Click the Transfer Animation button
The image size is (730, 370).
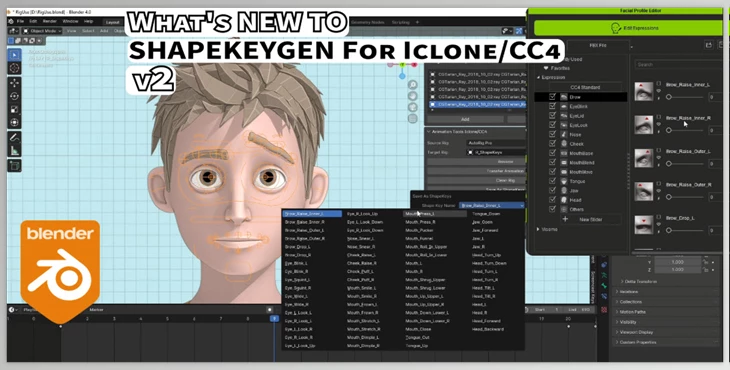[x=476, y=171]
